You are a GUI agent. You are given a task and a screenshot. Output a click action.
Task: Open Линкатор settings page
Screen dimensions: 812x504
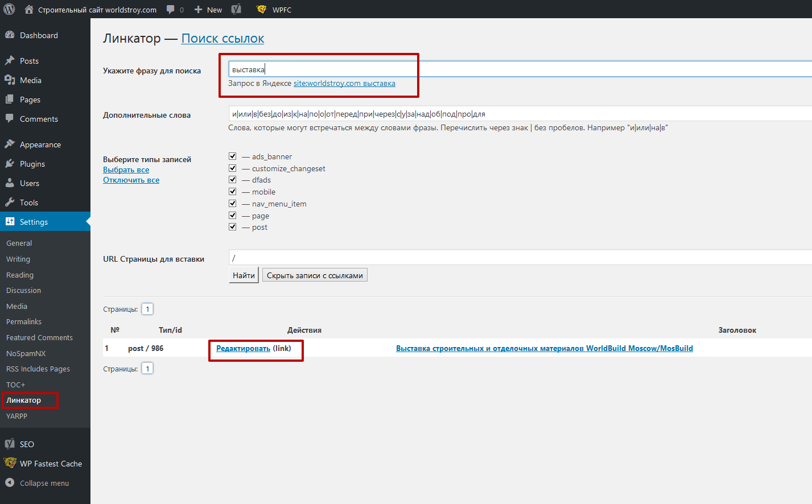[x=23, y=400]
